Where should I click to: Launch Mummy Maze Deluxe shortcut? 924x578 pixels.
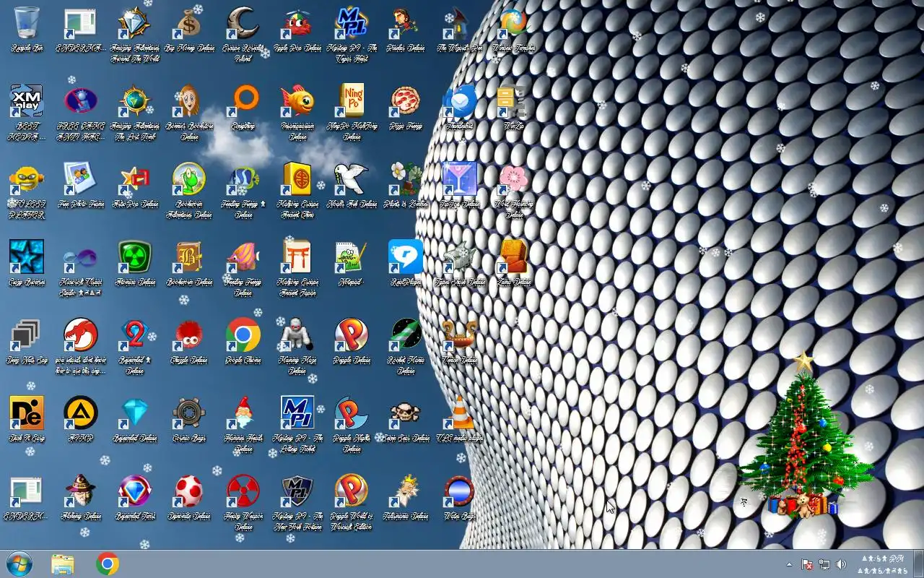(297, 335)
